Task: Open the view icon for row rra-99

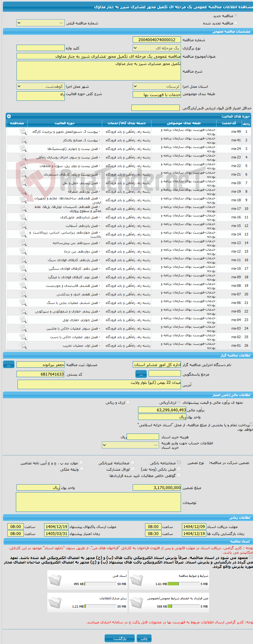Action: click(23, 132)
